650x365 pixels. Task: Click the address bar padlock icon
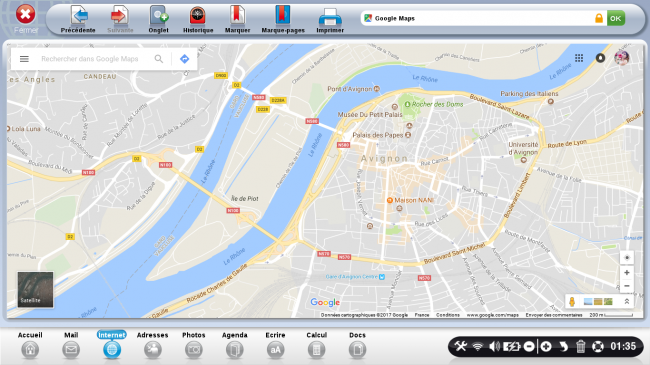pyautogui.click(x=599, y=18)
